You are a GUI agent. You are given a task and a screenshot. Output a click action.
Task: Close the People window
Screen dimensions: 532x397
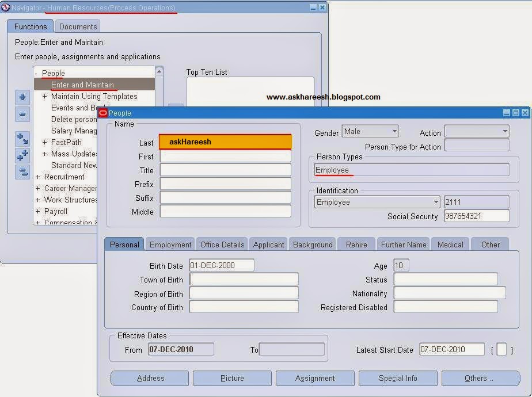525,113
